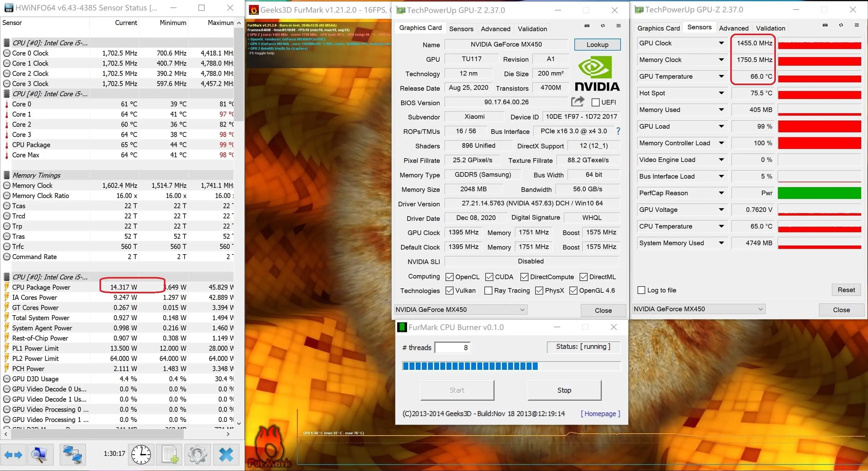Image resolution: width=868 pixels, height=471 pixels.
Task: Click Reset button in GPU-Z Sensors
Action: pyautogui.click(x=846, y=290)
